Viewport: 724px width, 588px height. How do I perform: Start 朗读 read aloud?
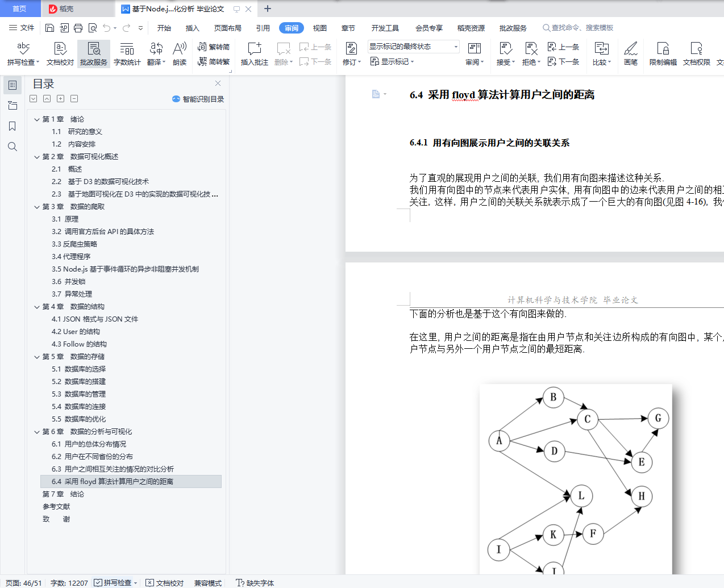click(180, 54)
